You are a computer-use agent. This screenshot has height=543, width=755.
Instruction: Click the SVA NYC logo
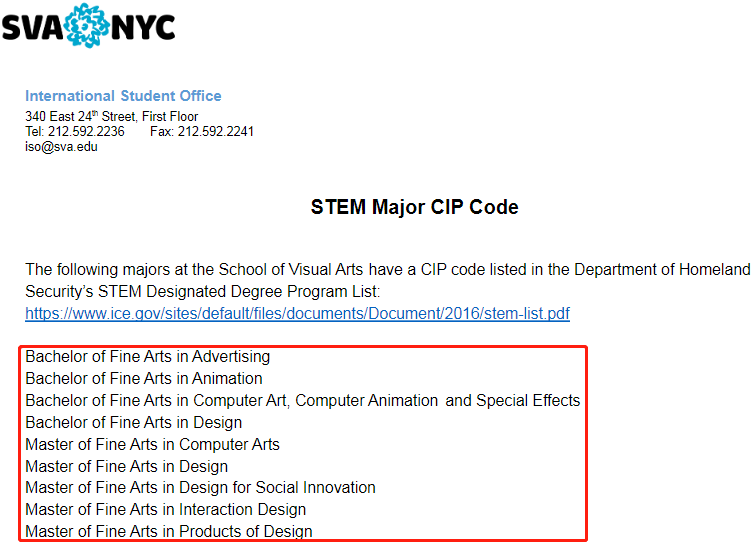89,26
